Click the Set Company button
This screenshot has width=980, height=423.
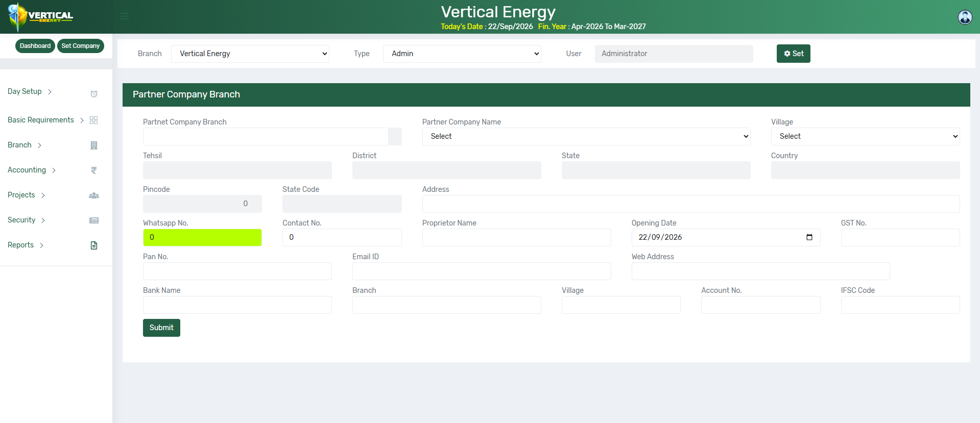click(x=81, y=46)
